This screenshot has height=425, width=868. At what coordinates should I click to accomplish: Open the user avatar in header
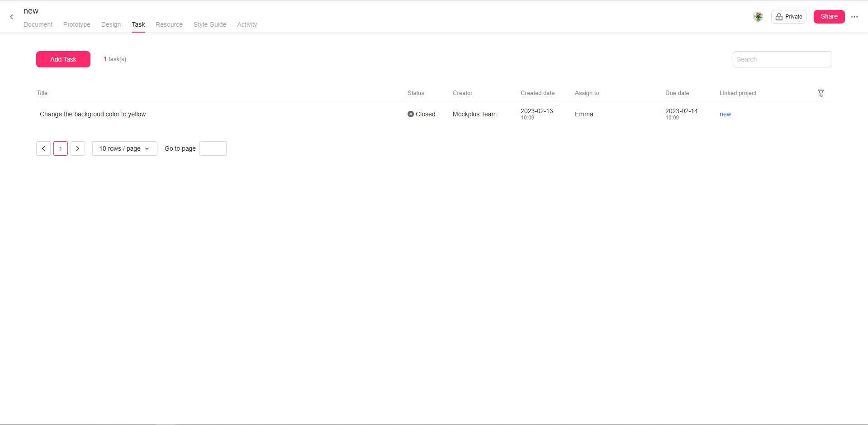click(758, 17)
